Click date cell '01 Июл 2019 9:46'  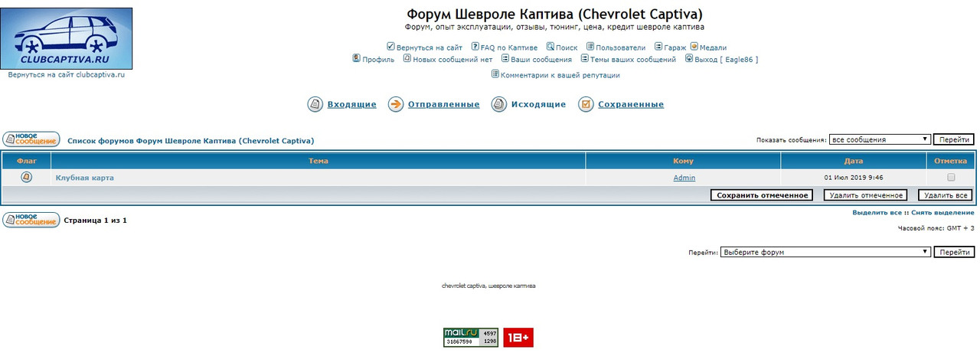pos(854,178)
